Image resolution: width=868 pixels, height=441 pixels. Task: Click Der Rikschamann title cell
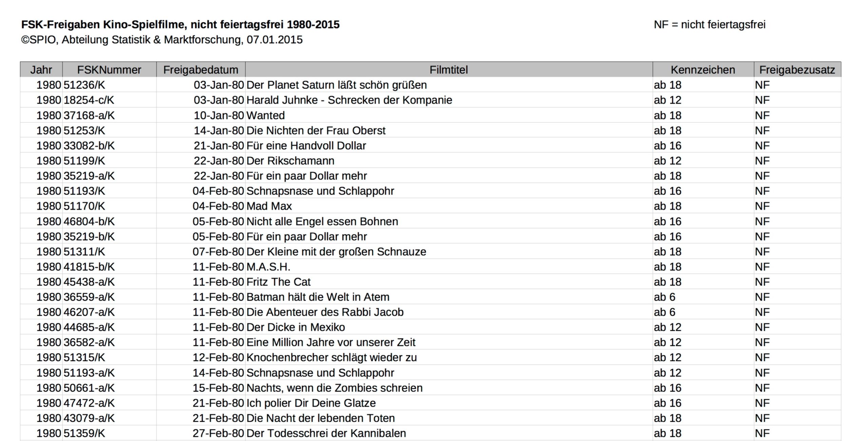point(290,161)
